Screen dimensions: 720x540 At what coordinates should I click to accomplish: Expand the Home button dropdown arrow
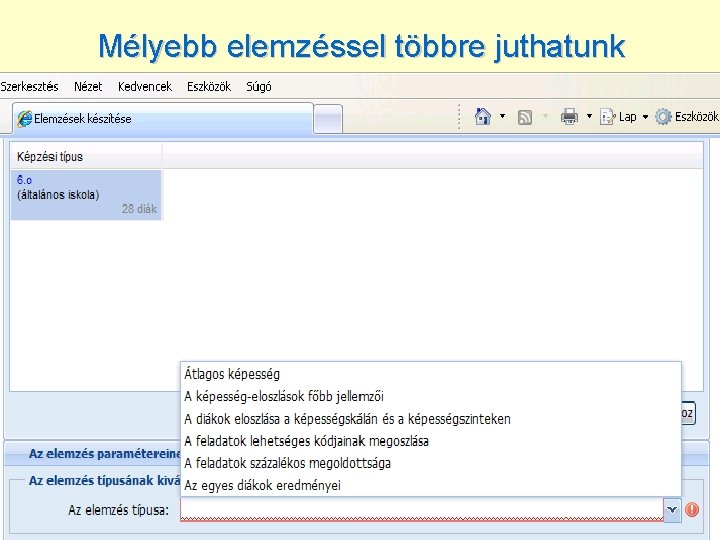coord(502,116)
